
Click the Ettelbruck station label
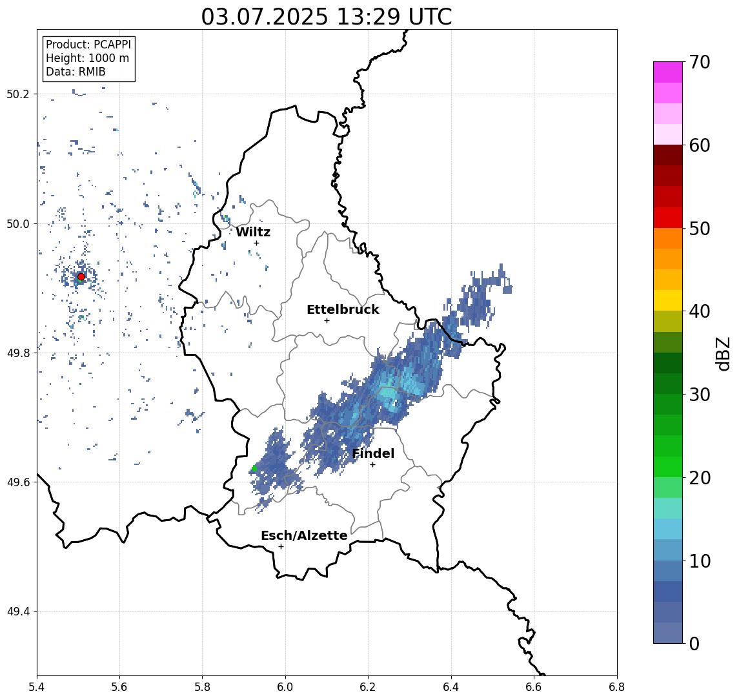coord(343,309)
